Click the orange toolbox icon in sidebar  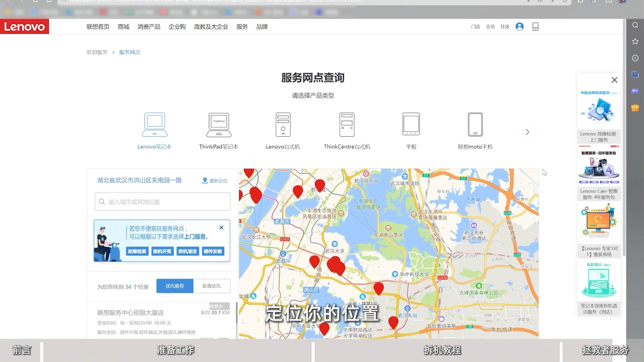pos(635,107)
